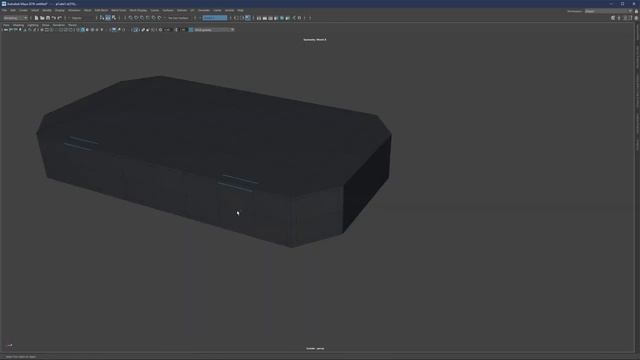
Task: Click the No Live Surface field
Action: tap(178, 18)
